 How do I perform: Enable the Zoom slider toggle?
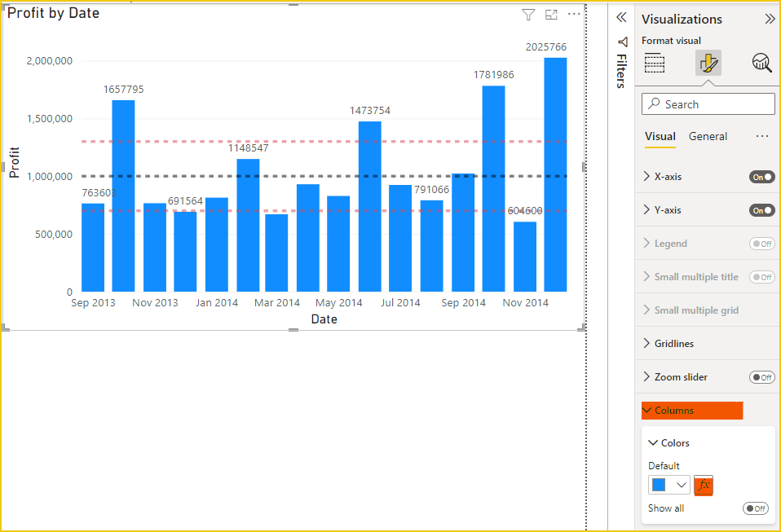point(762,377)
